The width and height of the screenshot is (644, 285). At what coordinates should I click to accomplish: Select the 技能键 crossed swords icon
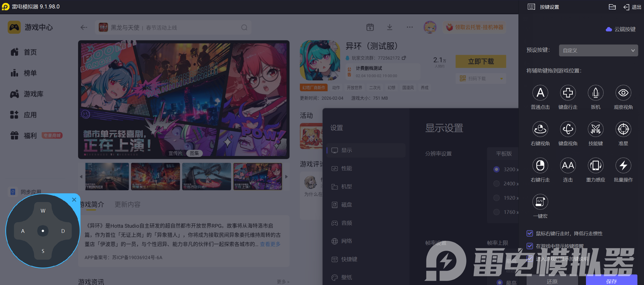595,129
